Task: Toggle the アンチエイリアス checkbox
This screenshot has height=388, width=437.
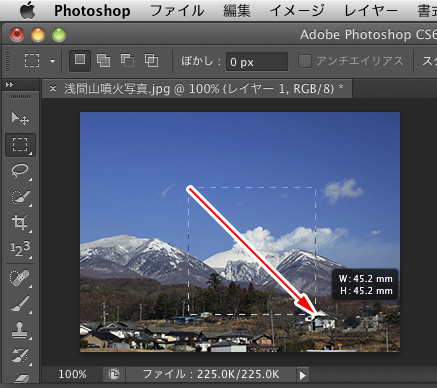Action: [x=305, y=61]
